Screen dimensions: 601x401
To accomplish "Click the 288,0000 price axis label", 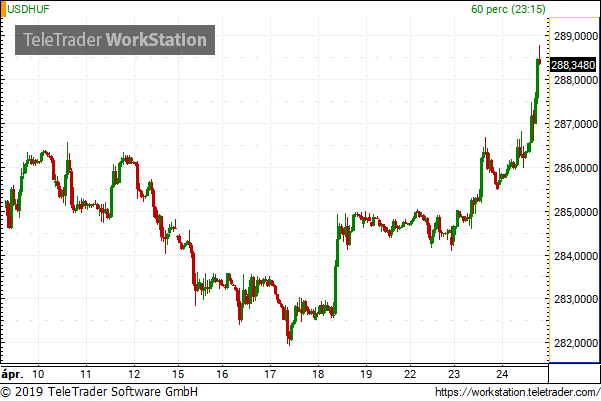I will coord(576,80).
